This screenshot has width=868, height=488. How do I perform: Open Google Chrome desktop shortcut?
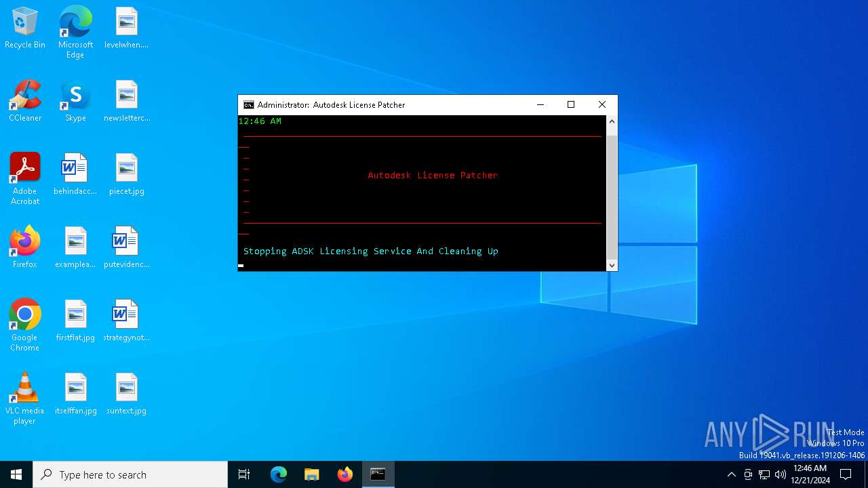25,325
